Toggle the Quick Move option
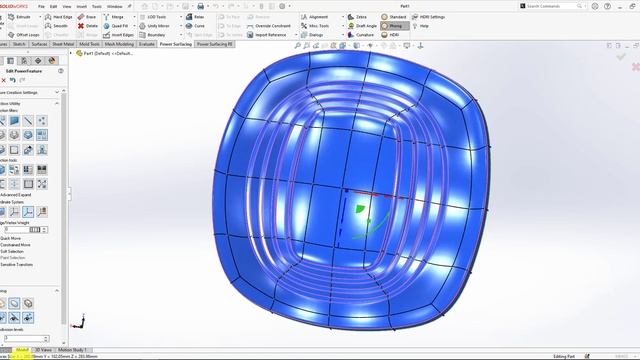 [x=10, y=238]
